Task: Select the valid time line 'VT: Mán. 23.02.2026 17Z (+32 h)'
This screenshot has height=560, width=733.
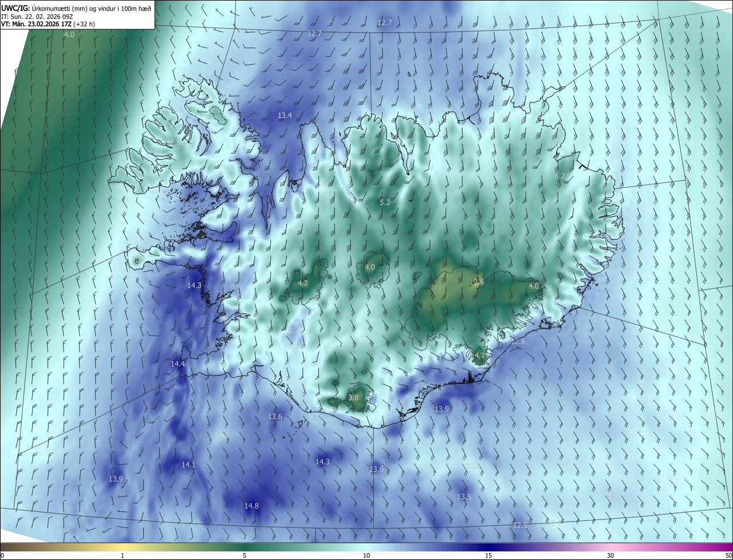Action: pos(48,24)
